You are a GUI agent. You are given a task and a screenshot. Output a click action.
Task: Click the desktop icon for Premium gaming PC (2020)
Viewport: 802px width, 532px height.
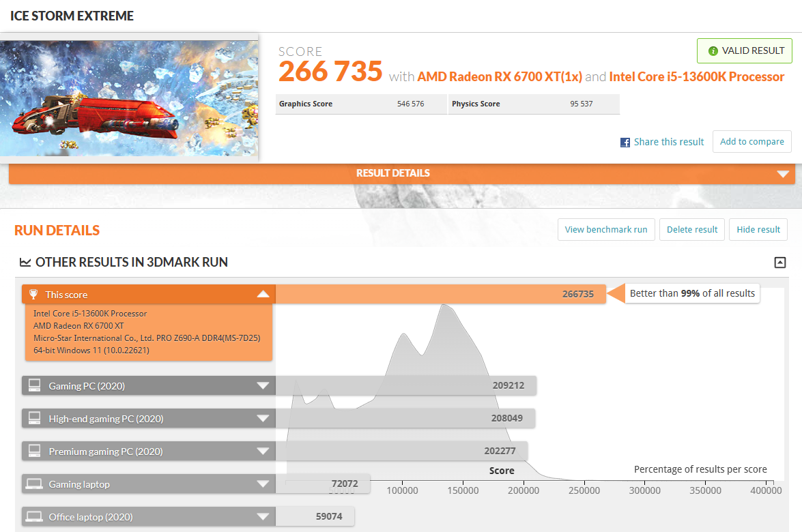pos(34,451)
